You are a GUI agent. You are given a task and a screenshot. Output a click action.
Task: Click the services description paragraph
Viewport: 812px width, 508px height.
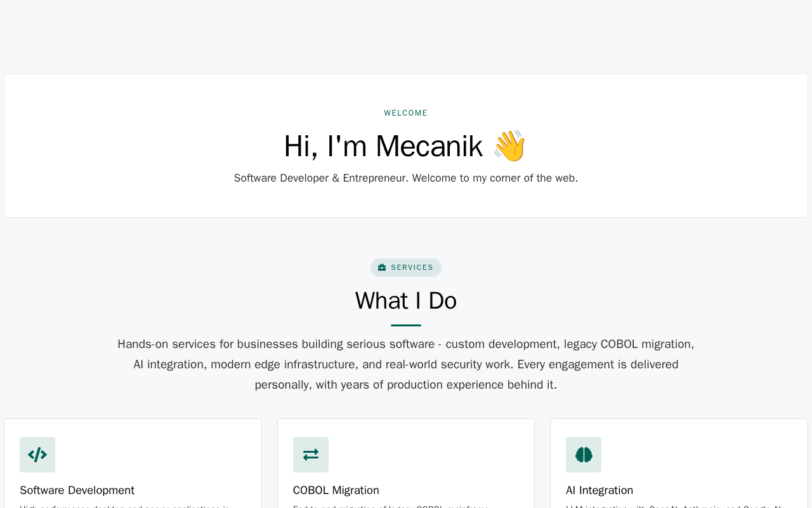coord(406,364)
